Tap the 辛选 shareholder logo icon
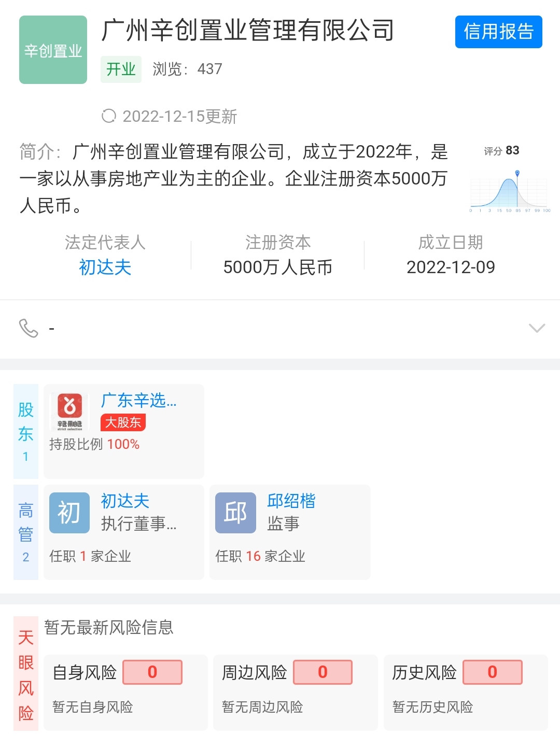Viewport: 560px width, 736px height. pos(69,412)
